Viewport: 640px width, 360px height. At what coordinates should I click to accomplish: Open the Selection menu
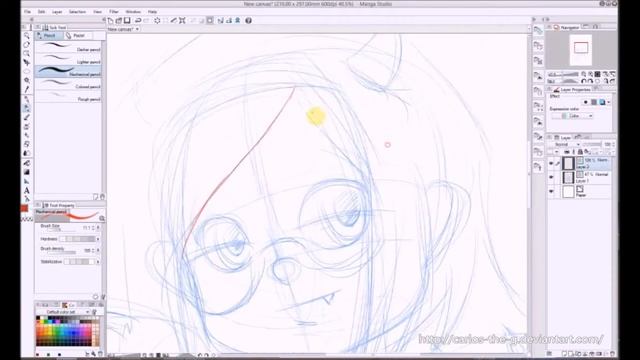[x=78, y=12]
